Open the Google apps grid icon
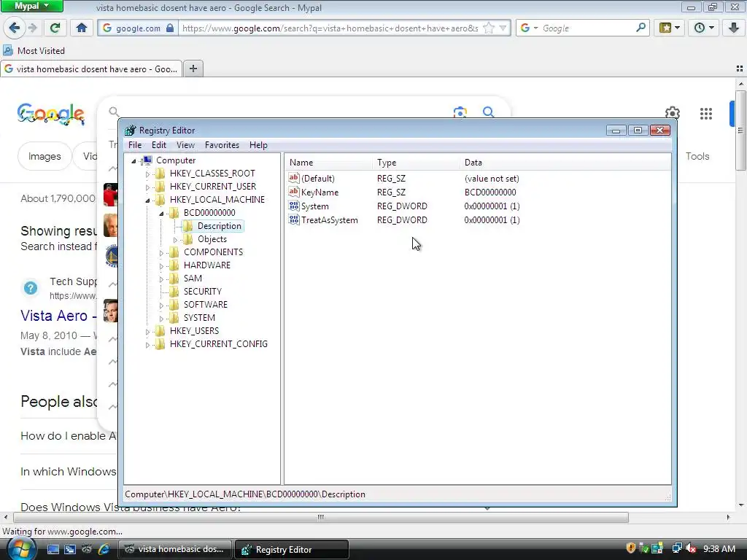 pos(706,113)
